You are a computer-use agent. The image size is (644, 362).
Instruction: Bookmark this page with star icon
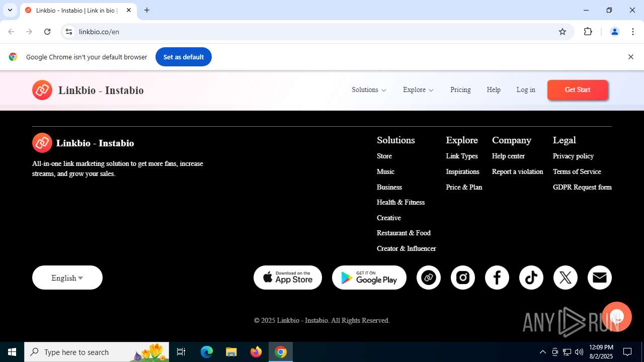562,32
